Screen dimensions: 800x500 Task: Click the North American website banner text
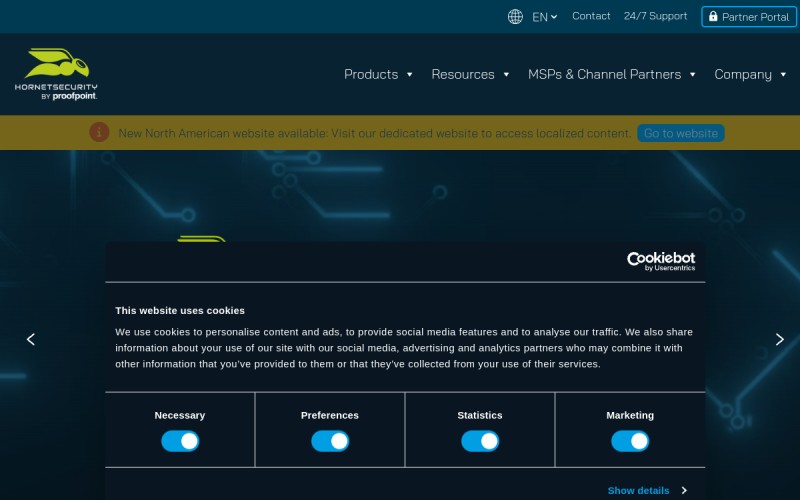(375, 133)
